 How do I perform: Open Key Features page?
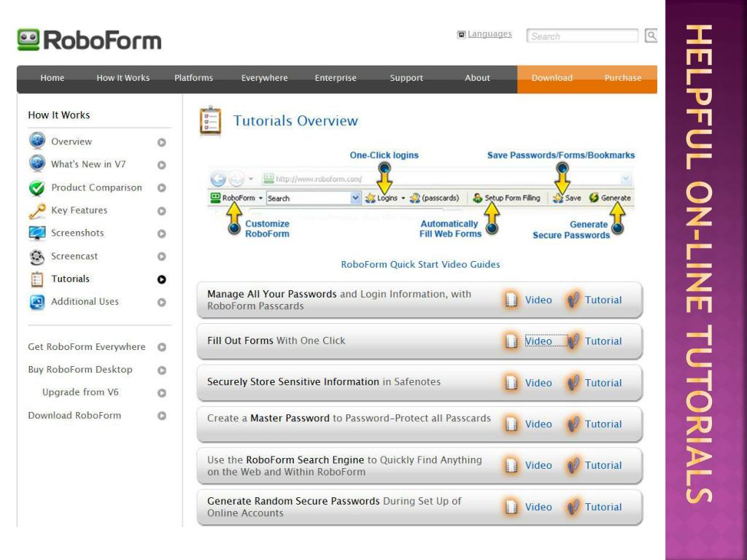pos(79,210)
